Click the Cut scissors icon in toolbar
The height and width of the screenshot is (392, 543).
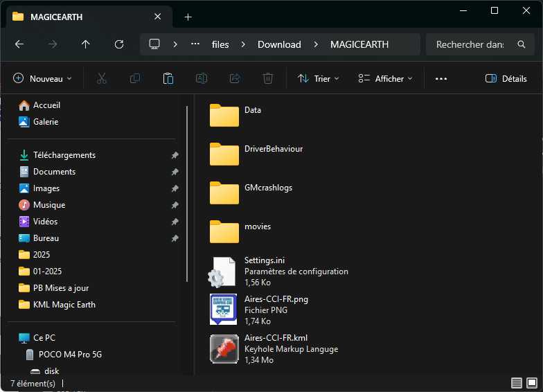click(102, 79)
